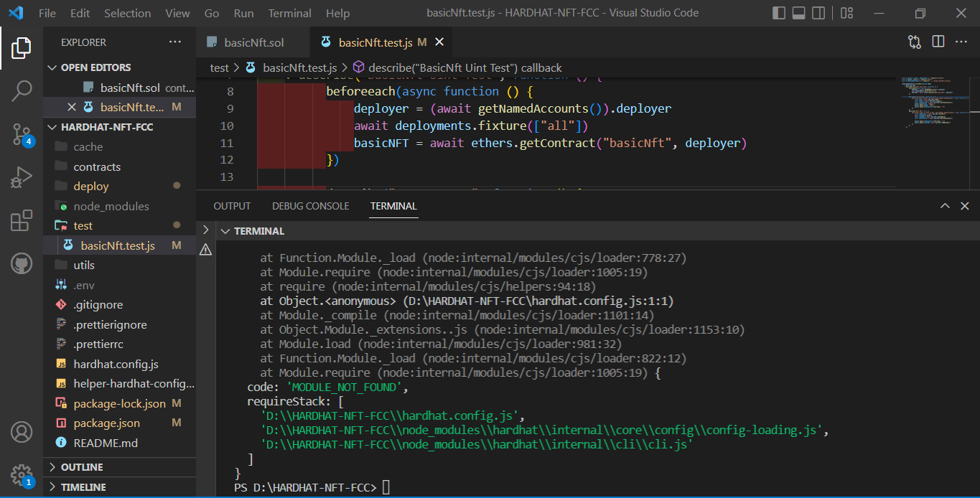Toggle the bottom panel layout icon

(798, 13)
